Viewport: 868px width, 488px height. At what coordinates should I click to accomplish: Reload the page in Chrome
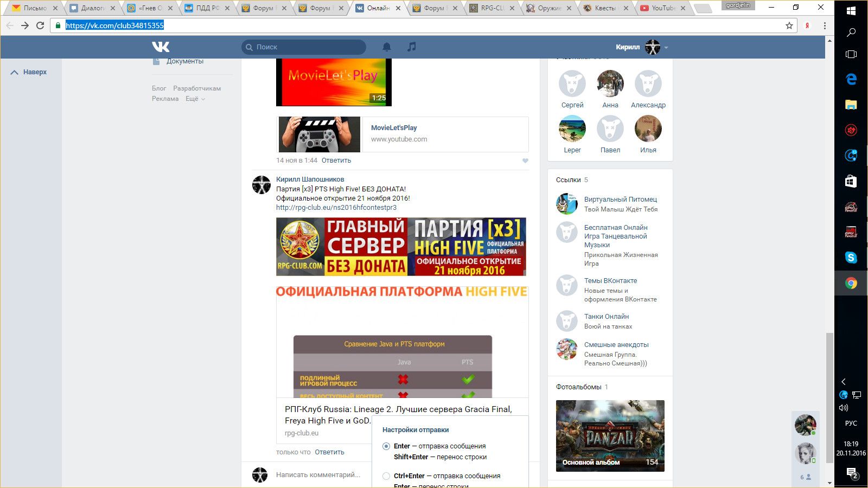point(40,25)
